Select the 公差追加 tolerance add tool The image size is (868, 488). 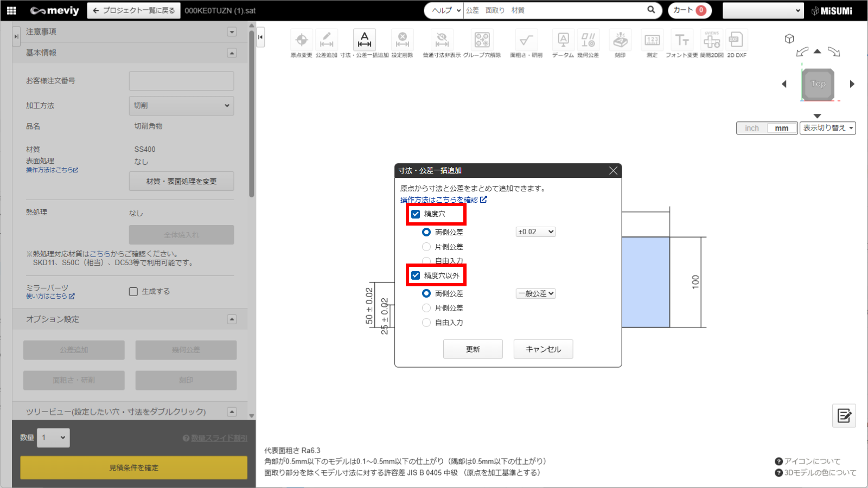tap(327, 41)
